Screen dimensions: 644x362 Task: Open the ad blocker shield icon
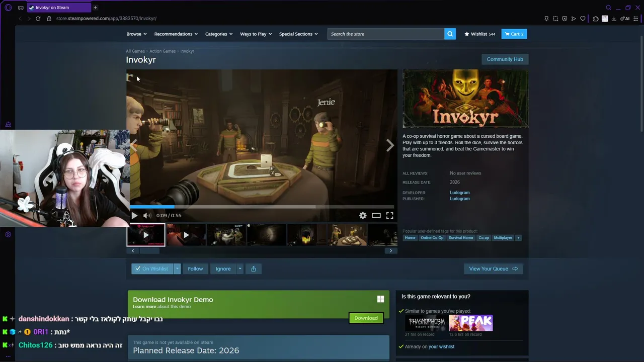click(x=565, y=19)
